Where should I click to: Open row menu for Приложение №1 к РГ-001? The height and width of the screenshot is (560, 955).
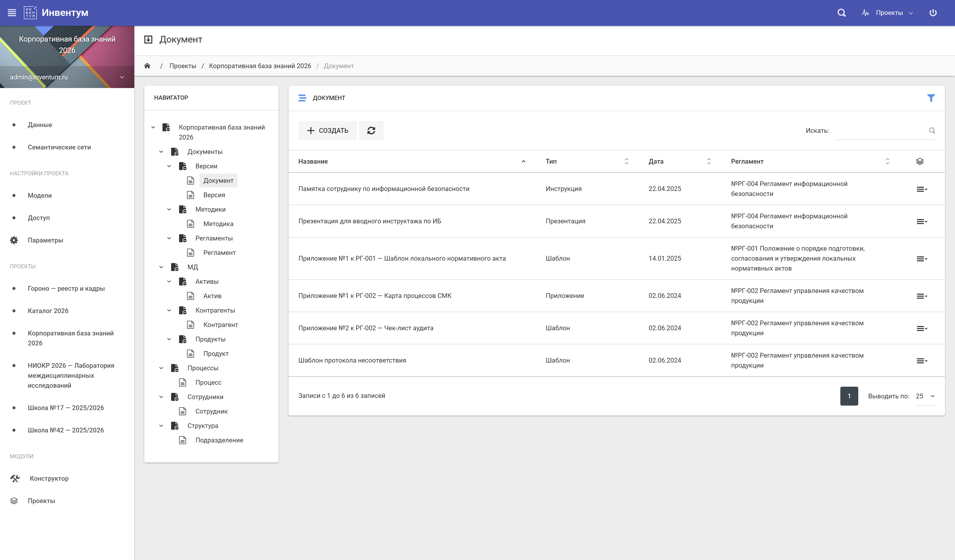[922, 259]
